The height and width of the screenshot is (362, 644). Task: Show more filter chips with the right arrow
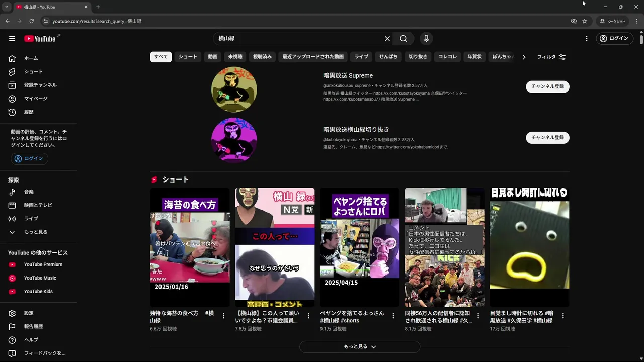tap(524, 57)
